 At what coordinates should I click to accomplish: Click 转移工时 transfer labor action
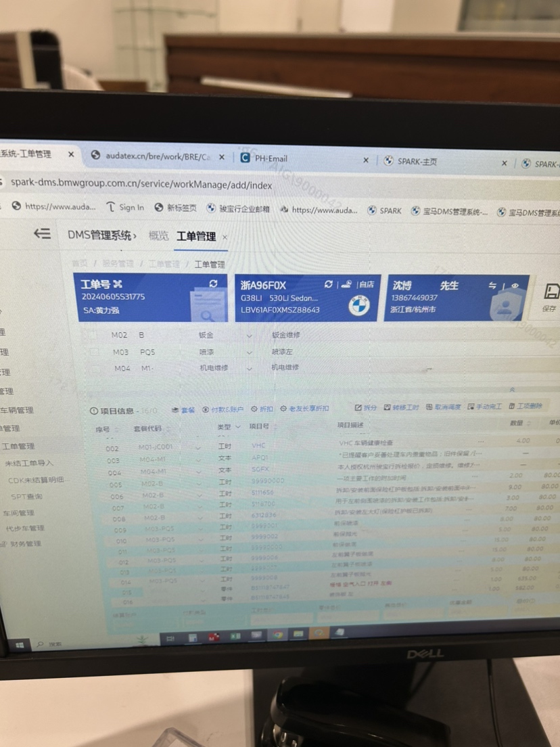coord(402,407)
